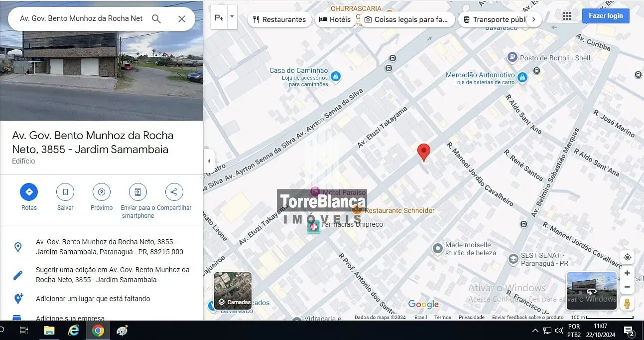Open the Street View preview thumbnail
This screenshot has height=340, width=644.
(x=592, y=291)
